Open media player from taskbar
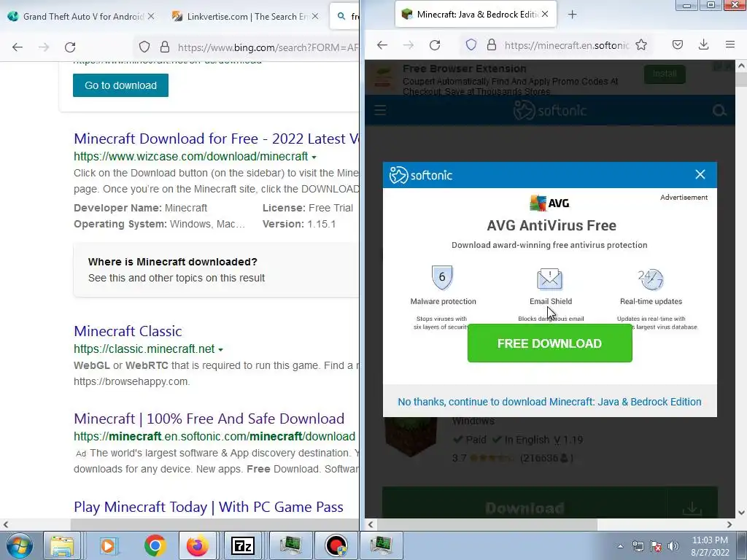 109,545
